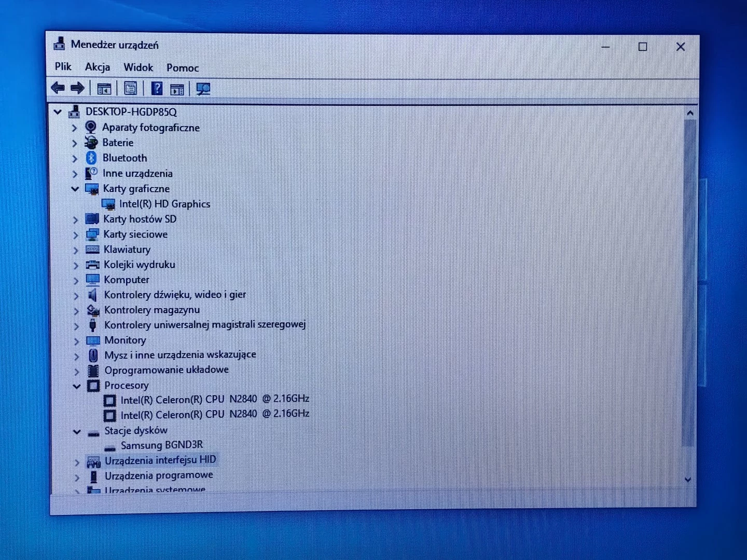The height and width of the screenshot is (560, 747).
Task: Click the Monitory screen icon
Action: (x=93, y=340)
